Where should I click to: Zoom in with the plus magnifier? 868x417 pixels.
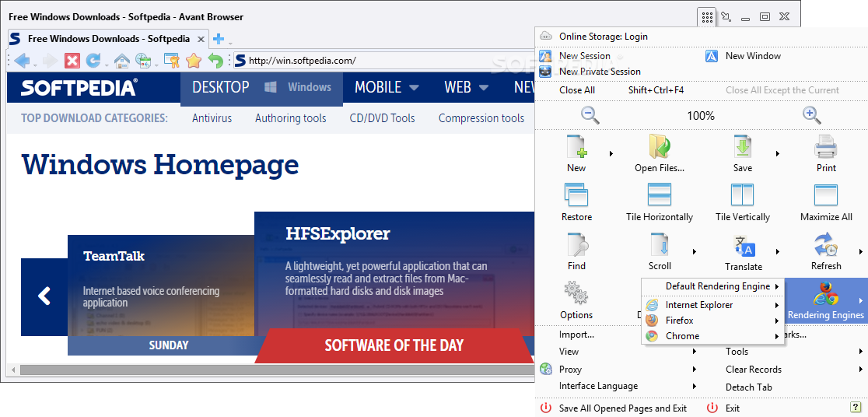coord(811,115)
